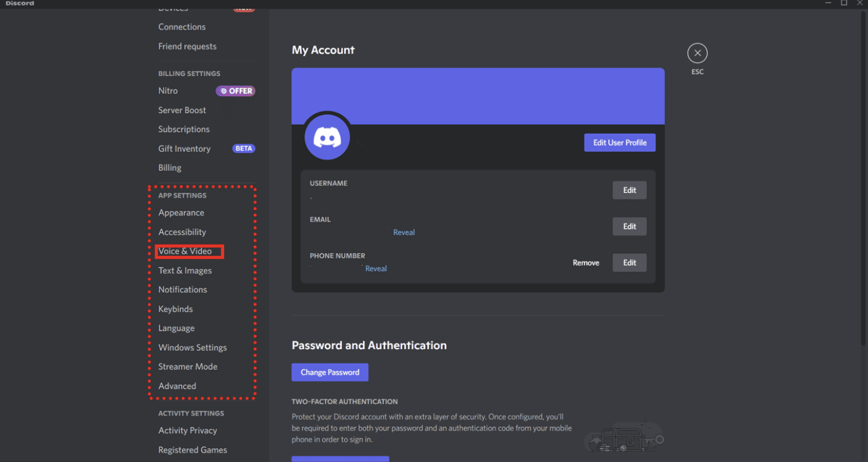Open Appearance settings

click(x=182, y=212)
